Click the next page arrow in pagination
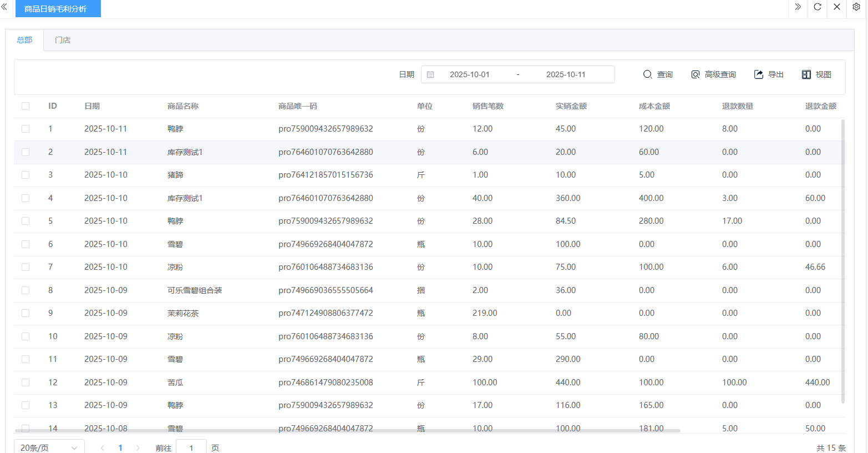This screenshot has height=453, width=868. pyautogui.click(x=138, y=448)
